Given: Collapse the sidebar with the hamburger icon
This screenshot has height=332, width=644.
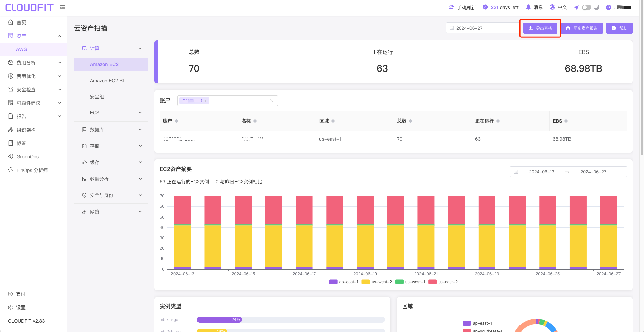Looking at the screenshot, I should [62, 7].
